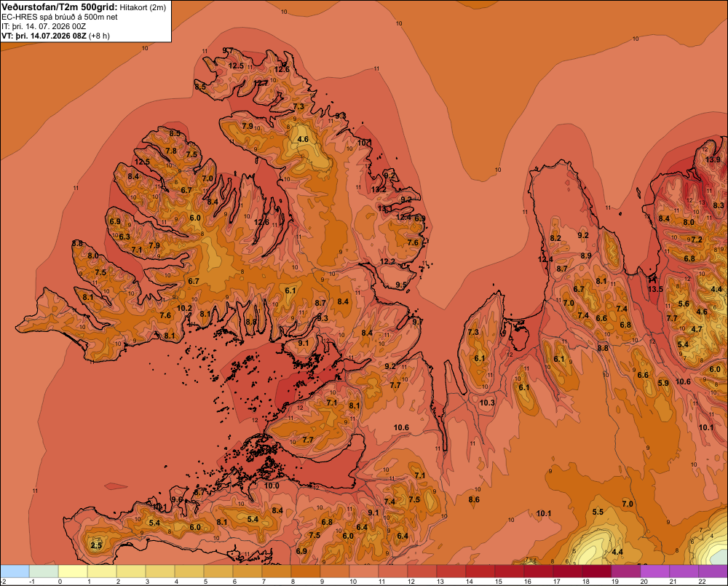The height and width of the screenshot is (586, 728).
Task: Click the 5.5 temperature value on the map
Action: tap(598, 512)
